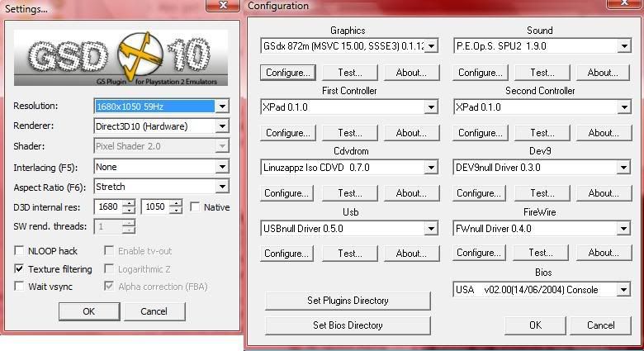Screen dimensions: 644x351
Task: Expand the Aspect Ratio (F6) dropdown
Action: pos(161,187)
